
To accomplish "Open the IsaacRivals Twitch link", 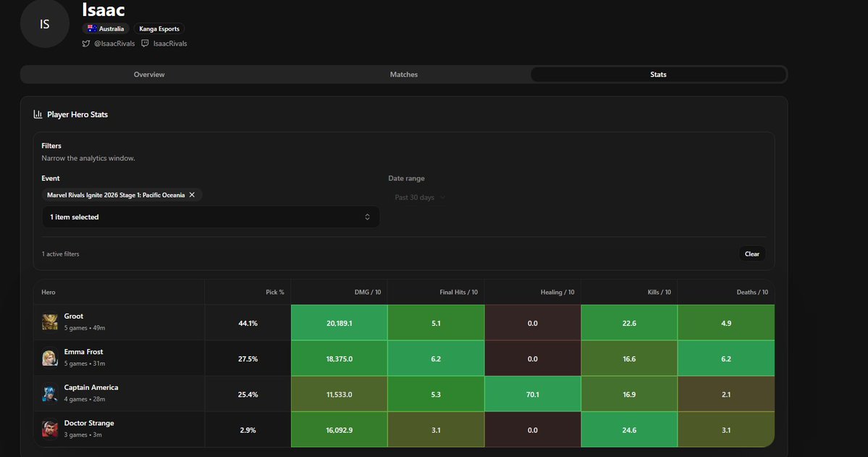I will 170,43.
